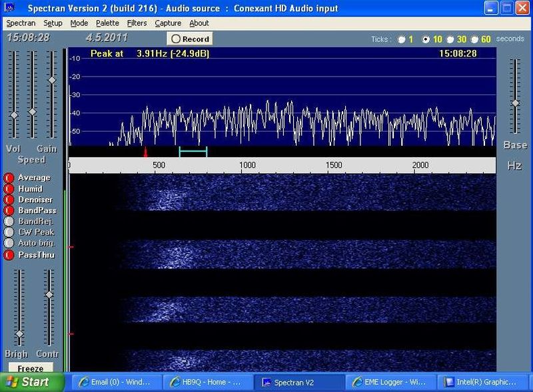Switch to EME Logger taskbar window

tap(390, 382)
